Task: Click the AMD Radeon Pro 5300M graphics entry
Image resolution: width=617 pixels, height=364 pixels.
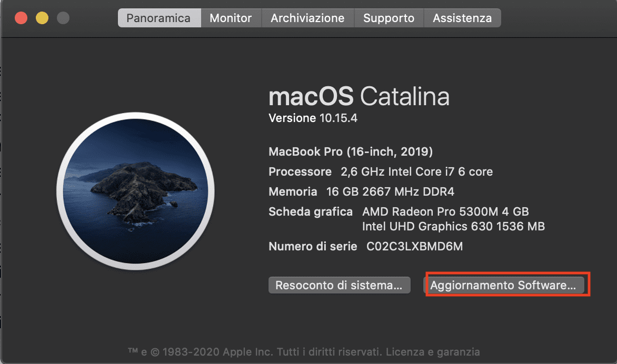Action: point(445,212)
